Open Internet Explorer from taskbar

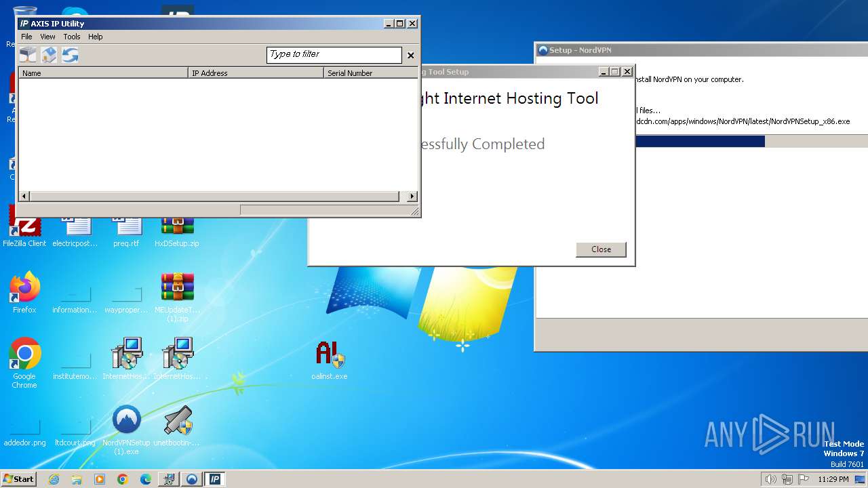click(54, 479)
